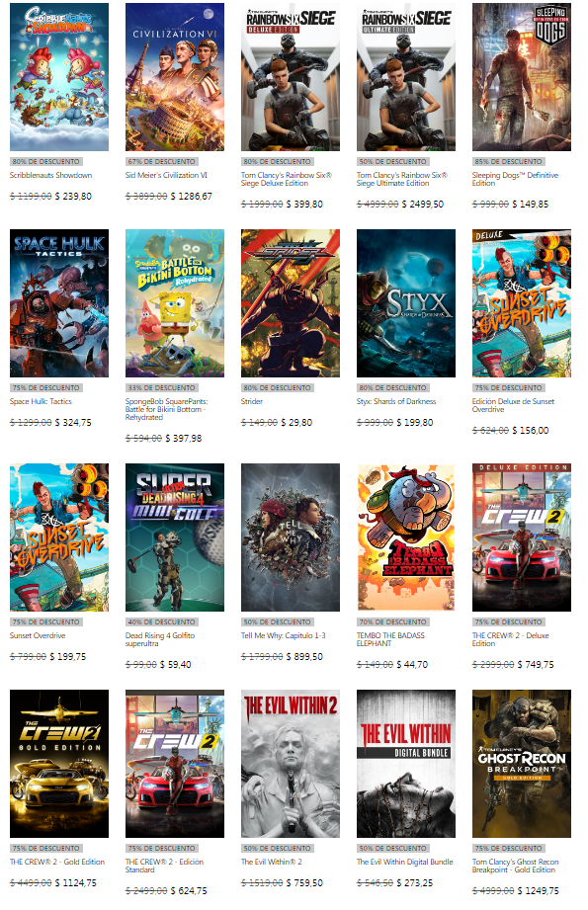Viewport: 588px width, 910px height.
Task: Select Rainbow Six Siege Deluxe Edition cover
Action: coord(291,77)
